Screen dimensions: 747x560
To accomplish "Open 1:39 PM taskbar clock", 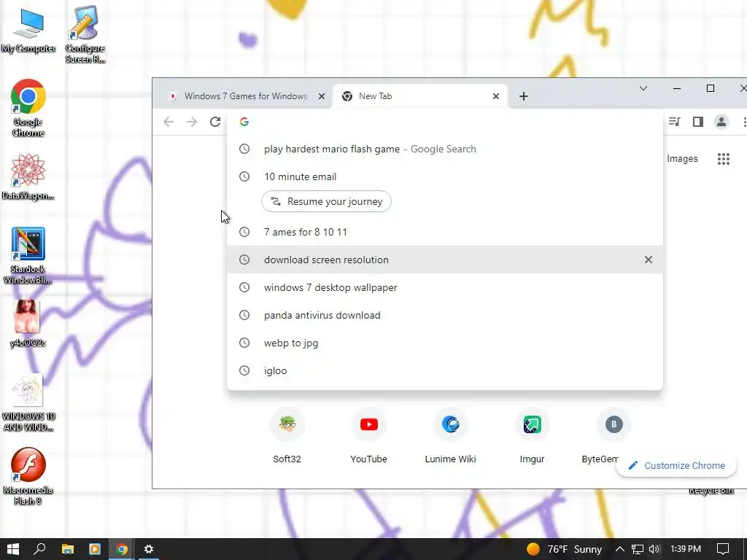I will (x=686, y=549).
